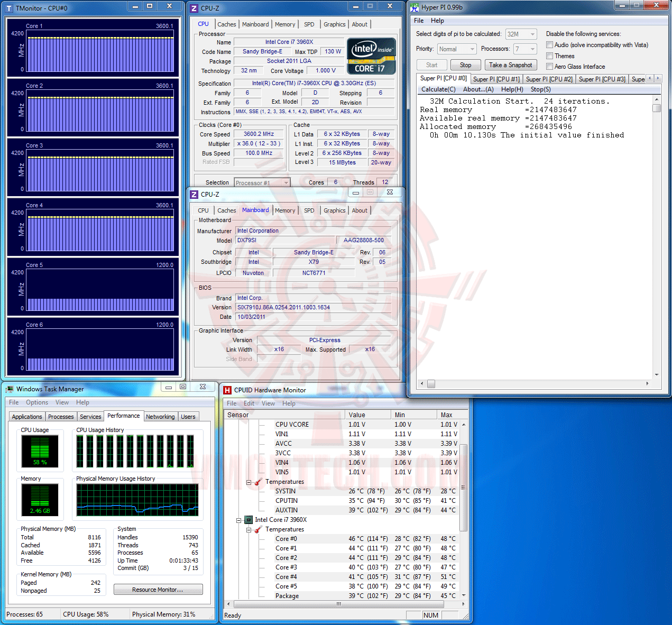Open the Networking tab in Task Manager
Screen dimensions: 672x625
(160, 417)
